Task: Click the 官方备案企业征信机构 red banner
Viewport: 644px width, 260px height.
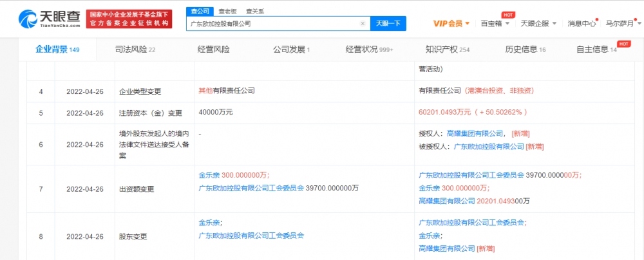Action: [129, 19]
